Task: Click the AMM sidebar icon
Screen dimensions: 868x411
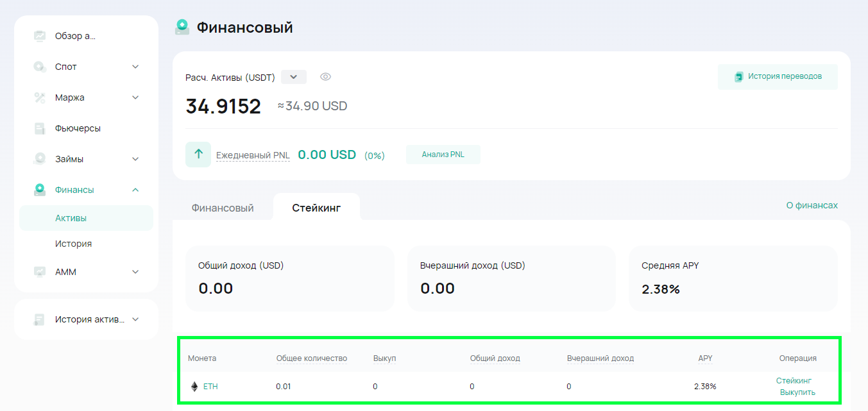Action: [40, 272]
